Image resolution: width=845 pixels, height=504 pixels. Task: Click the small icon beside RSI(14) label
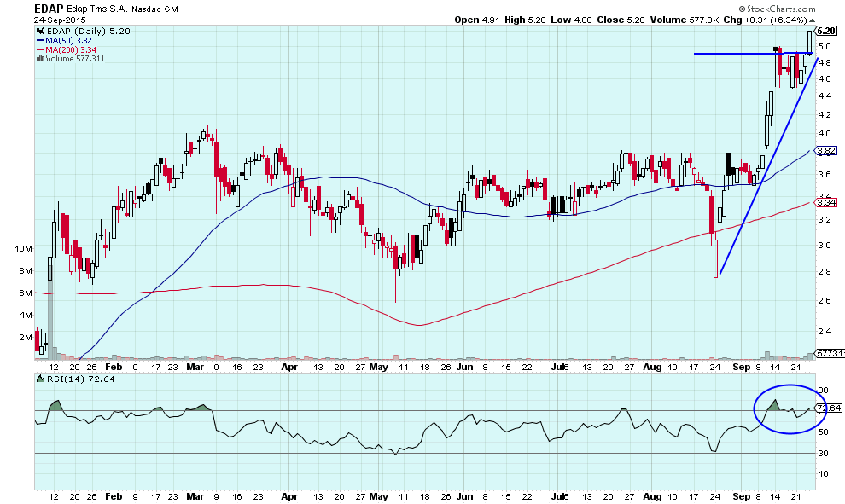click(40, 379)
